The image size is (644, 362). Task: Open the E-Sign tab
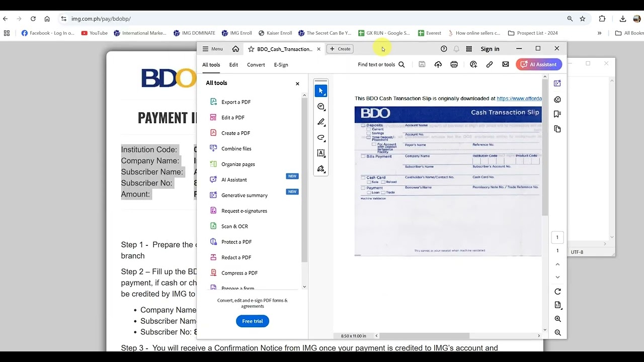281,65
